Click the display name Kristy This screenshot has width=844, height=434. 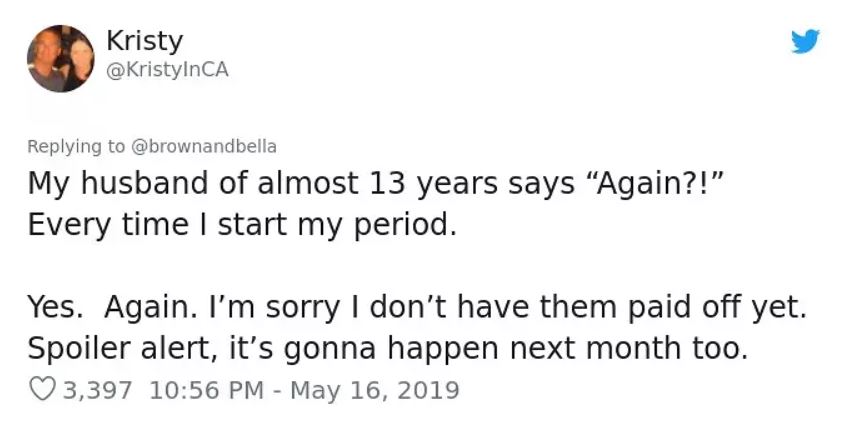click(x=144, y=41)
